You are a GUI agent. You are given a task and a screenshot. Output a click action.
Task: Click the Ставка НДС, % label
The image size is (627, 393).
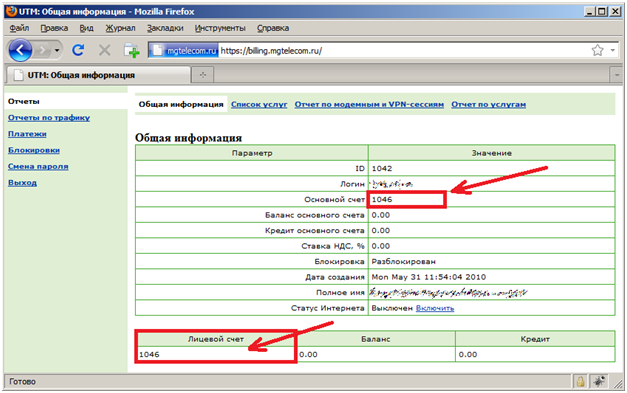tap(333, 246)
